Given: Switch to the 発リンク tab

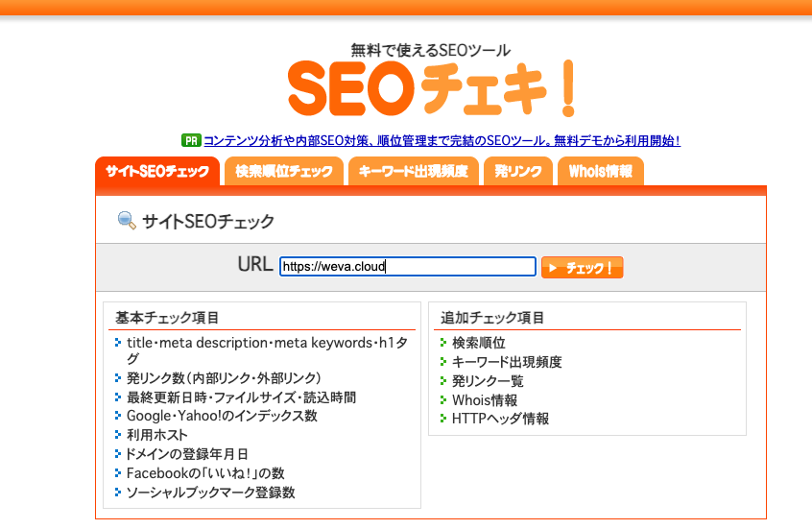Looking at the screenshot, I should coord(518,171).
